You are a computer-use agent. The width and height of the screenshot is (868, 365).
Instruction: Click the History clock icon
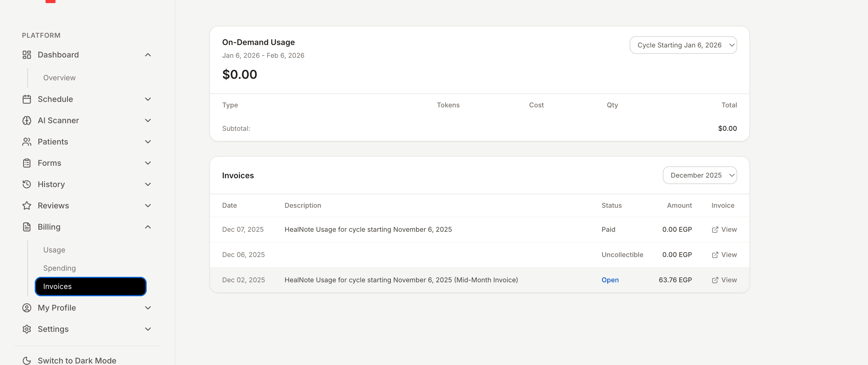click(26, 184)
